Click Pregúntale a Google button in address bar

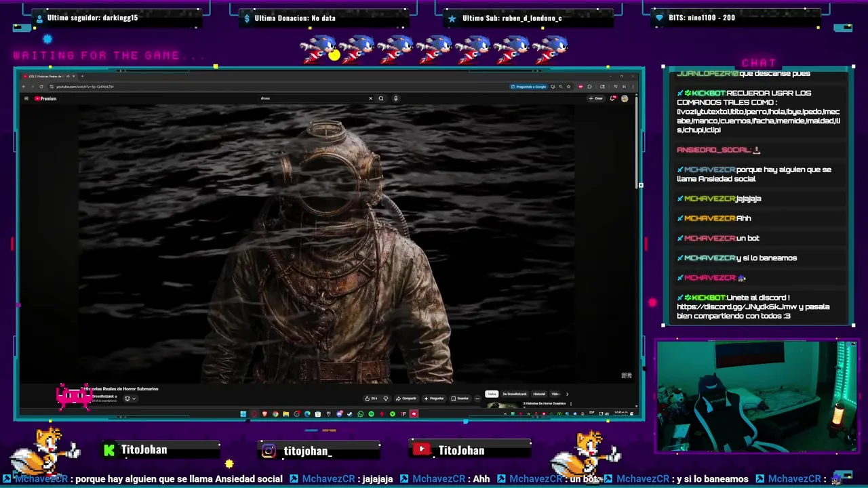pos(528,87)
